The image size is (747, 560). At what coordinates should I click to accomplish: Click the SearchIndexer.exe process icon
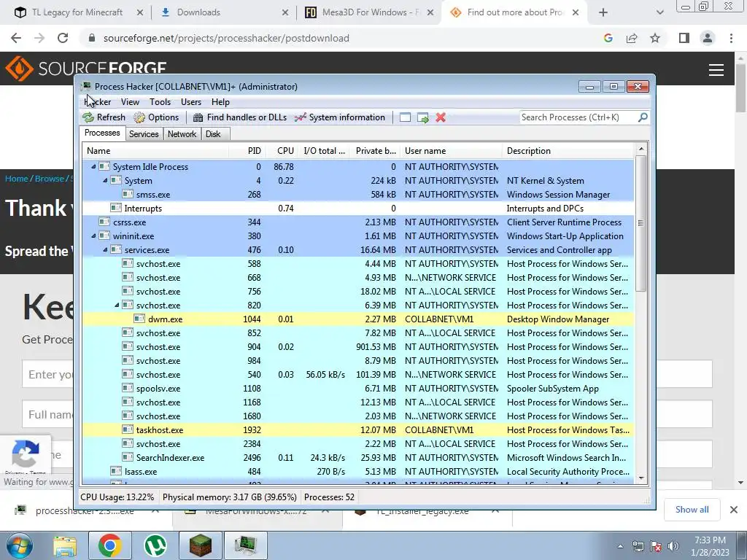[127, 458]
